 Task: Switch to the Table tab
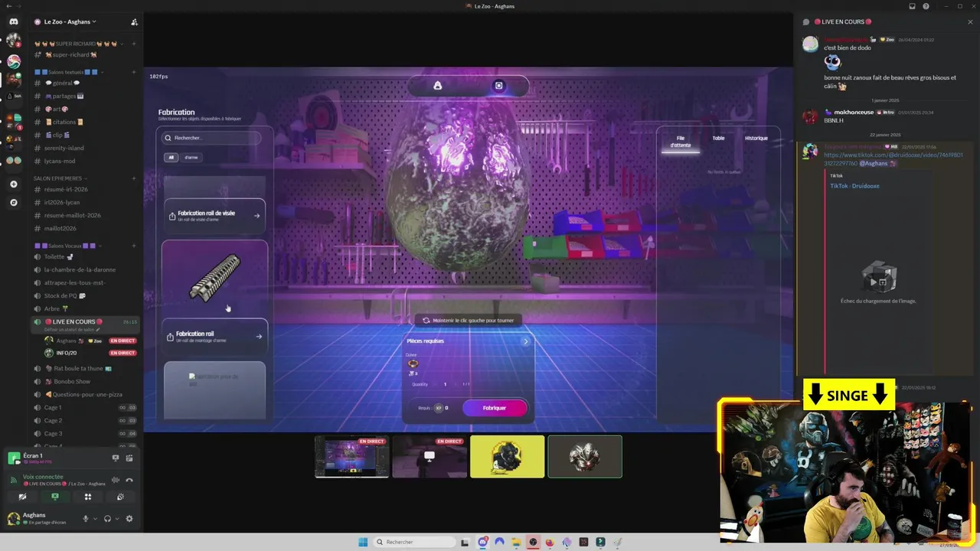click(x=718, y=138)
